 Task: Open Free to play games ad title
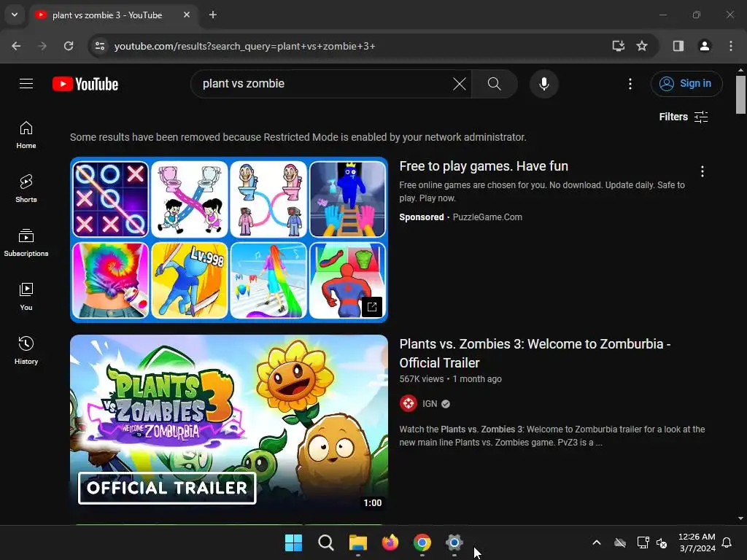[x=484, y=166]
